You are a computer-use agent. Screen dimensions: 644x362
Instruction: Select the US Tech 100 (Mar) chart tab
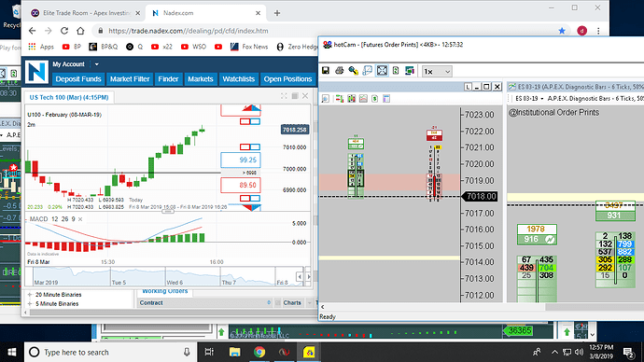pyautogui.click(x=69, y=97)
